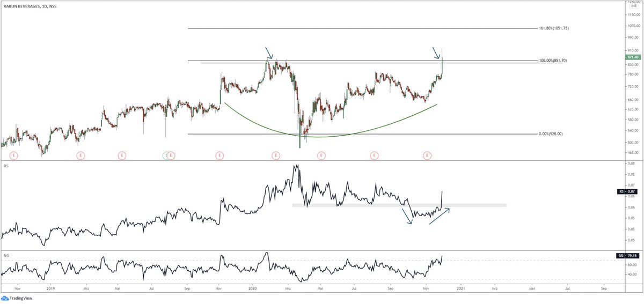Open the May 2020 earnings E marker
The height and width of the screenshot is (304, 644).
click(321, 155)
